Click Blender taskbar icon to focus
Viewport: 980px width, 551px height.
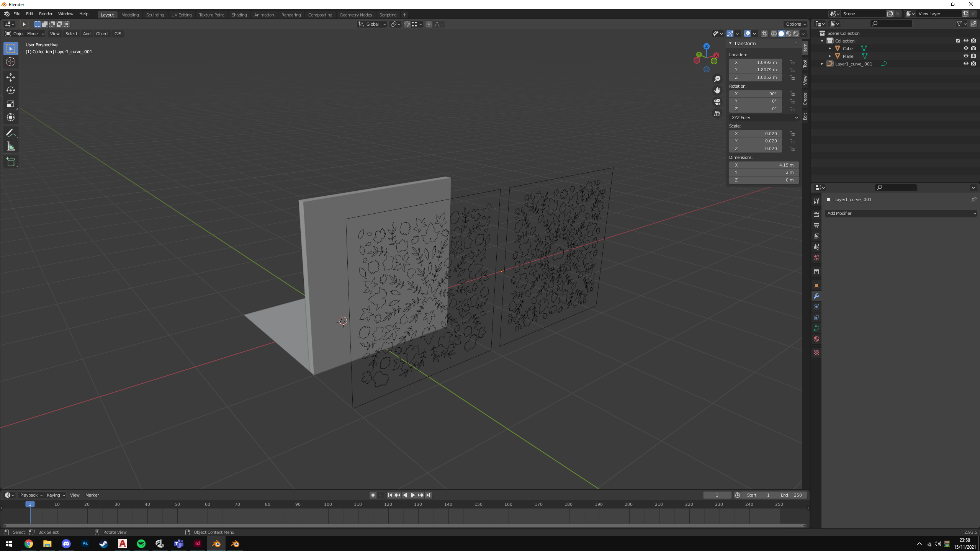[216, 544]
